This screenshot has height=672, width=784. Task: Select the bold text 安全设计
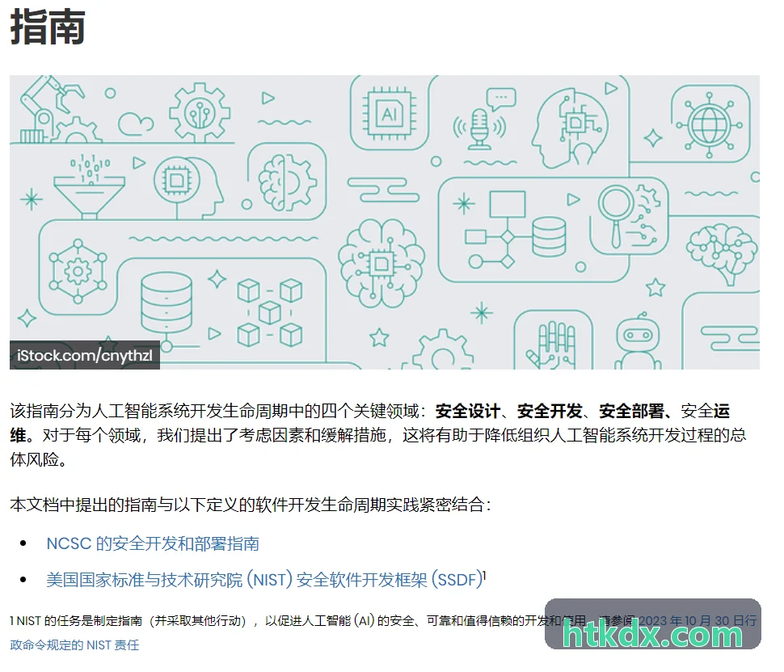[x=467, y=411]
